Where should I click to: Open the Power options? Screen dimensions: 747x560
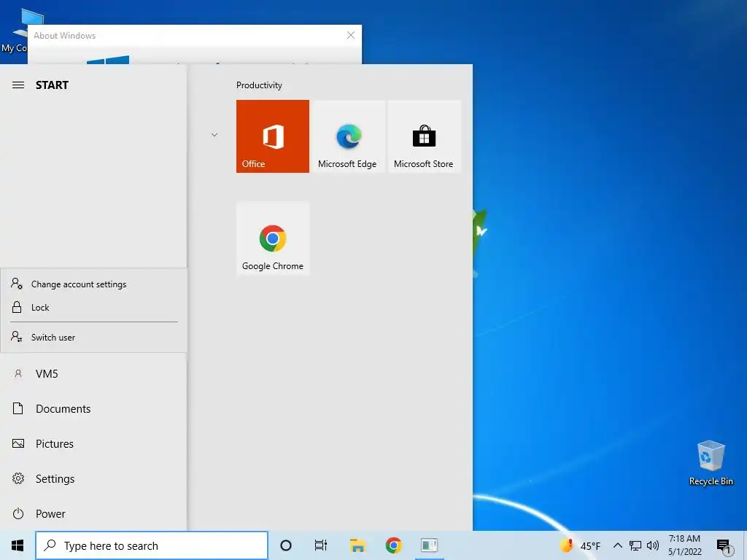coord(93,514)
